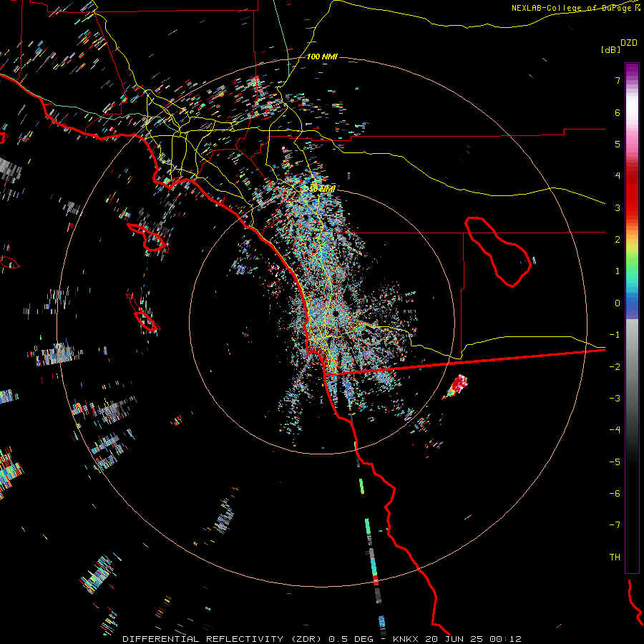Pick the purple top segment of the color bar
The image size is (644, 644).
coord(632,70)
